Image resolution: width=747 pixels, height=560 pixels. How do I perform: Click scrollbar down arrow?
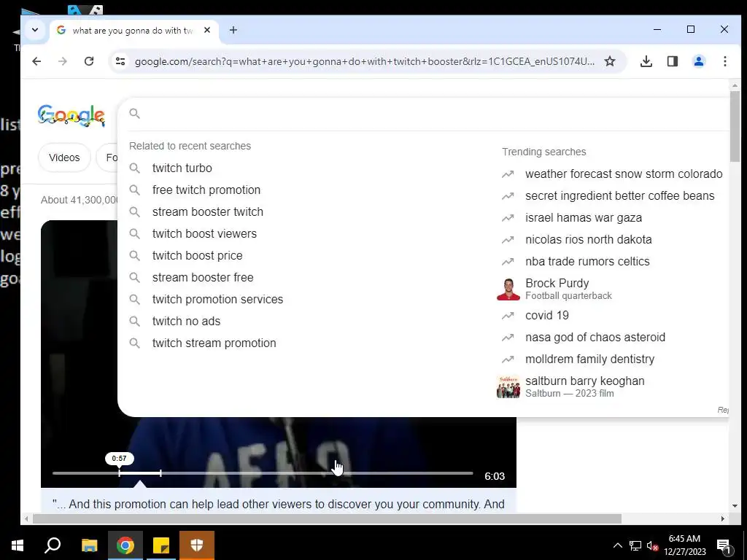(735, 506)
